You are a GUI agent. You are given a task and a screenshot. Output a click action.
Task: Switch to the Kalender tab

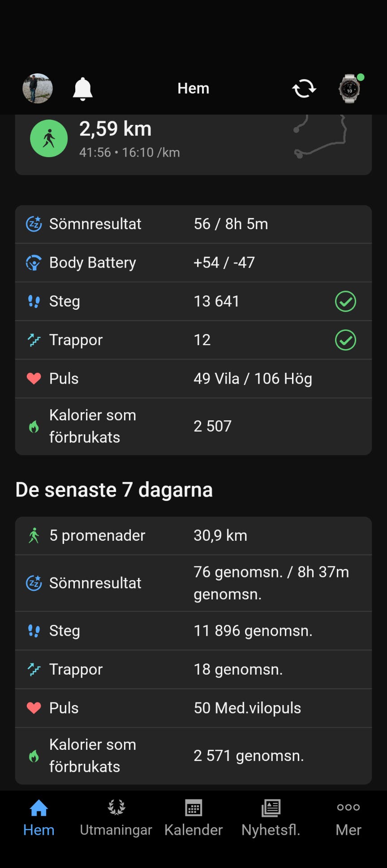pos(193,818)
